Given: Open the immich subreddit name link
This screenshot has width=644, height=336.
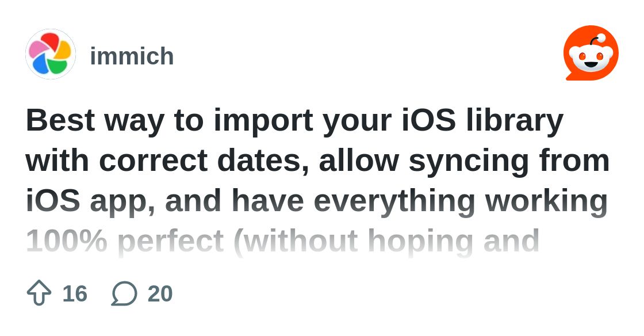Looking at the screenshot, I should coord(132,56).
